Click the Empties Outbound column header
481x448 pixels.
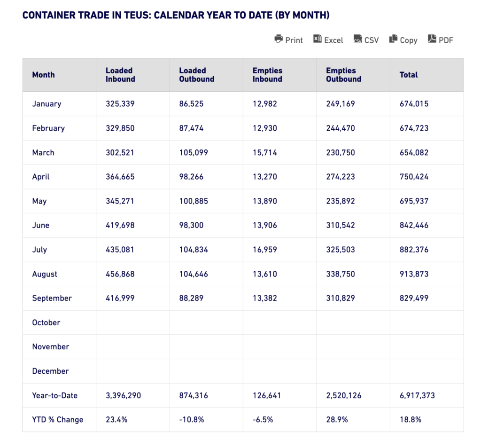tap(343, 75)
